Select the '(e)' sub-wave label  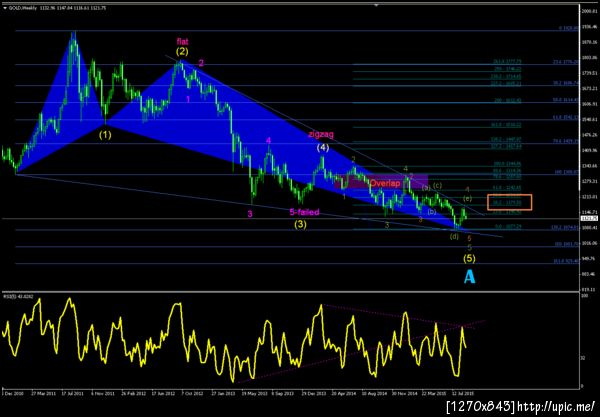coord(468,199)
